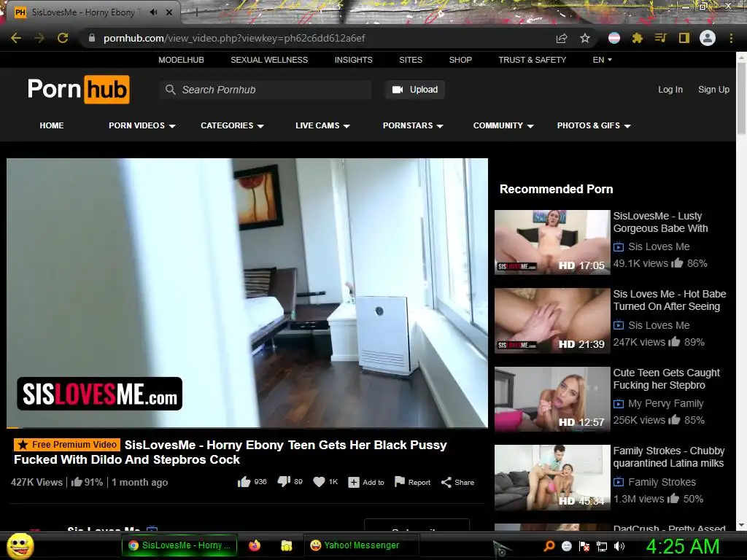Click the magnifier icon in the search box

pos(170,90)
